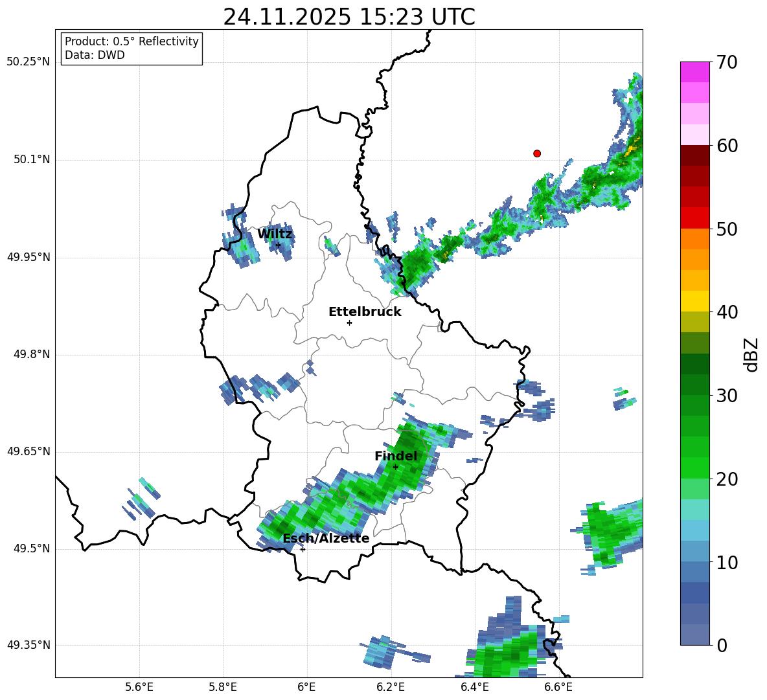Click the 50.1°N latitude label
This screenshot has width=767, height=700.
click(x=32, y=159)
